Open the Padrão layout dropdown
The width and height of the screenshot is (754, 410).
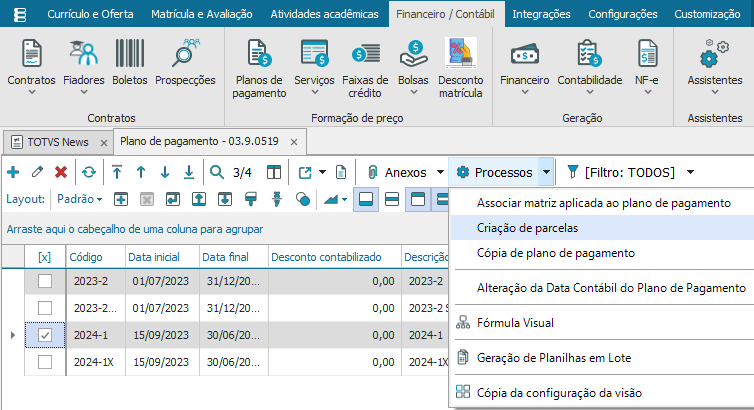[x=81, y=199]
